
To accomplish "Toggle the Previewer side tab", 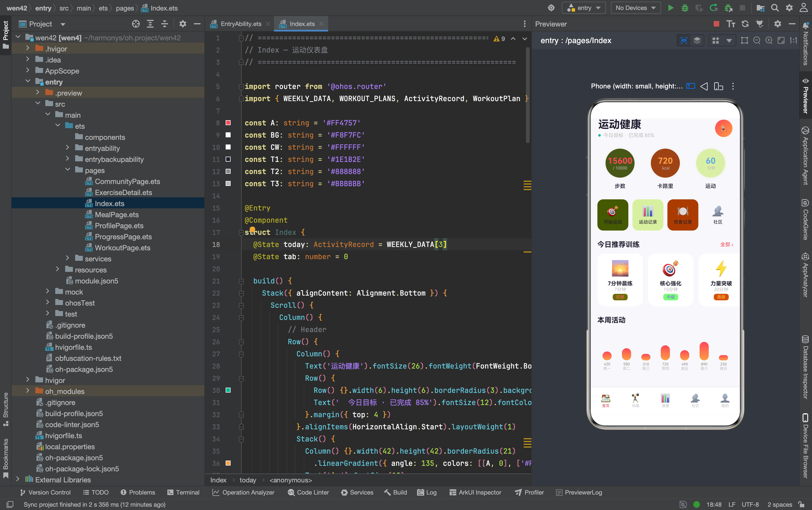I will click(x=806, y=96).
